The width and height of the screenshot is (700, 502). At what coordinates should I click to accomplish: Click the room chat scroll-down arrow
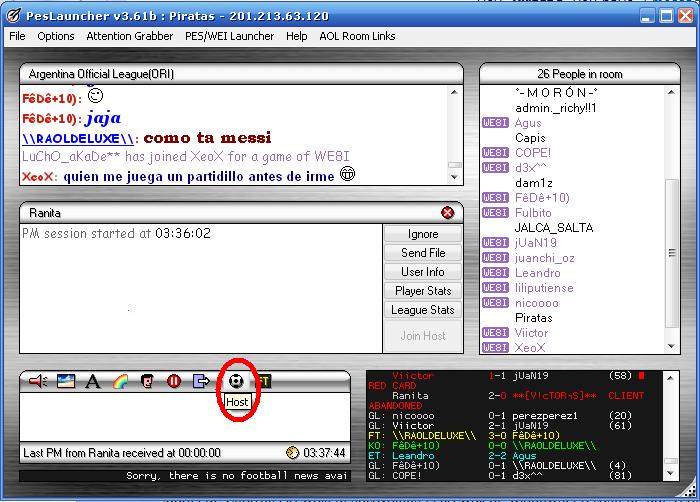[x=454, y=177]
